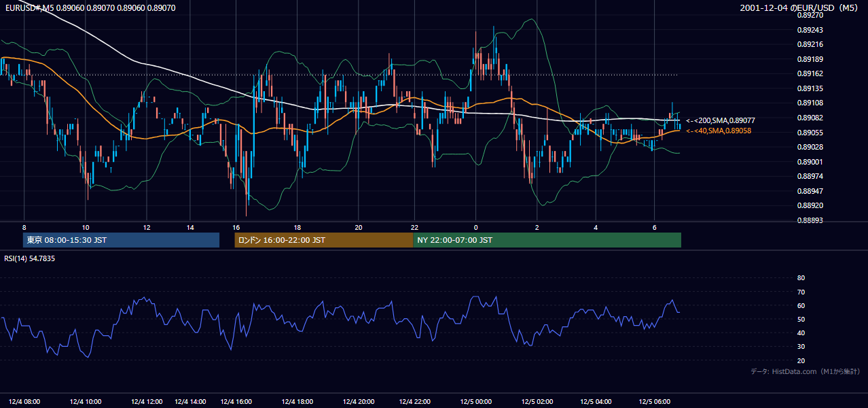Click hour tick 22 under the price chart
This screenshot has width=868, height=408.
tap(414, 227)
